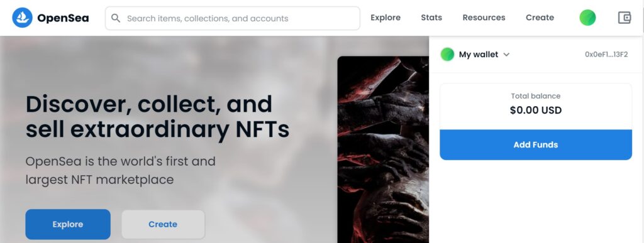The height and width of the screenshot is (243, 644).
Task: Click the magnifier icon in search bar
Action: tap(116, 18)
